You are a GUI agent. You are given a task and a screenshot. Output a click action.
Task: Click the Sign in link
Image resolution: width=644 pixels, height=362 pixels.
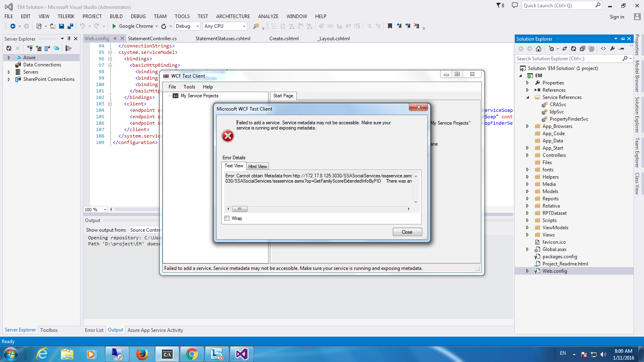pos(617,17)
